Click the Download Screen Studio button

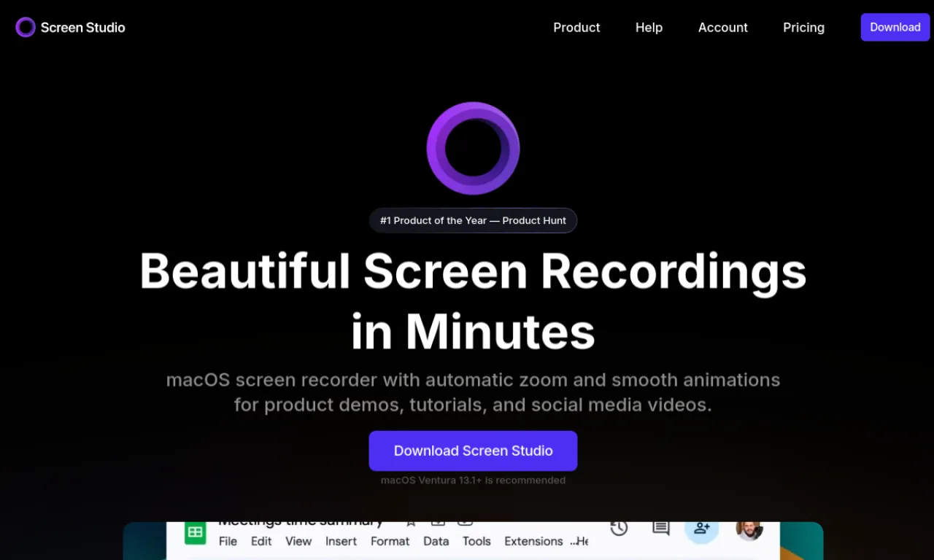[x=473, y=451]
